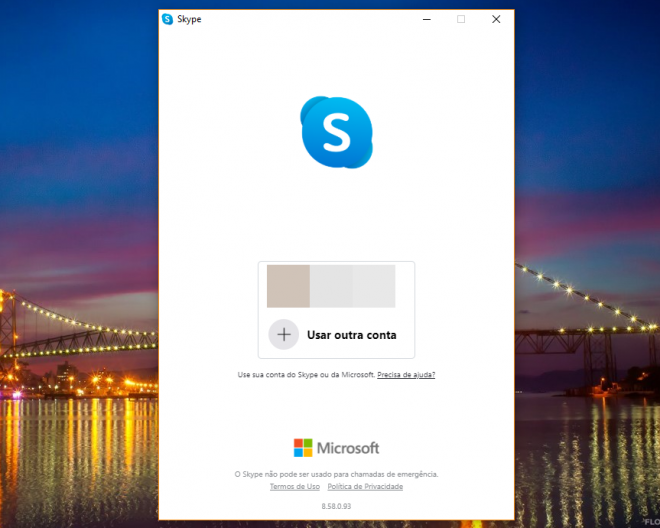Click the version number 8.58.0.93
This screenshot has width=660, height=528.
[336, 507]
